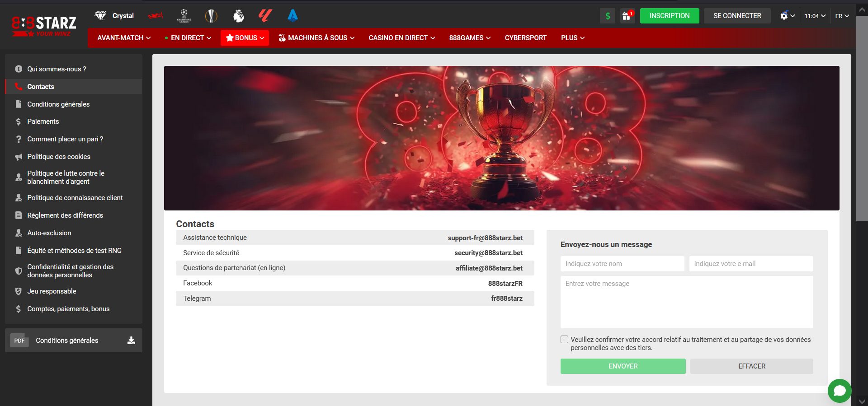Viewport: 868px width, 406px height.
Task: Open Équité et méthodes de test RNG
Action: [74, 251]
